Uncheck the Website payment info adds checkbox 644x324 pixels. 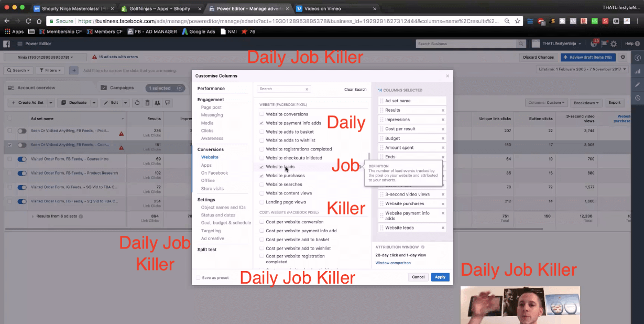(261, 123)
